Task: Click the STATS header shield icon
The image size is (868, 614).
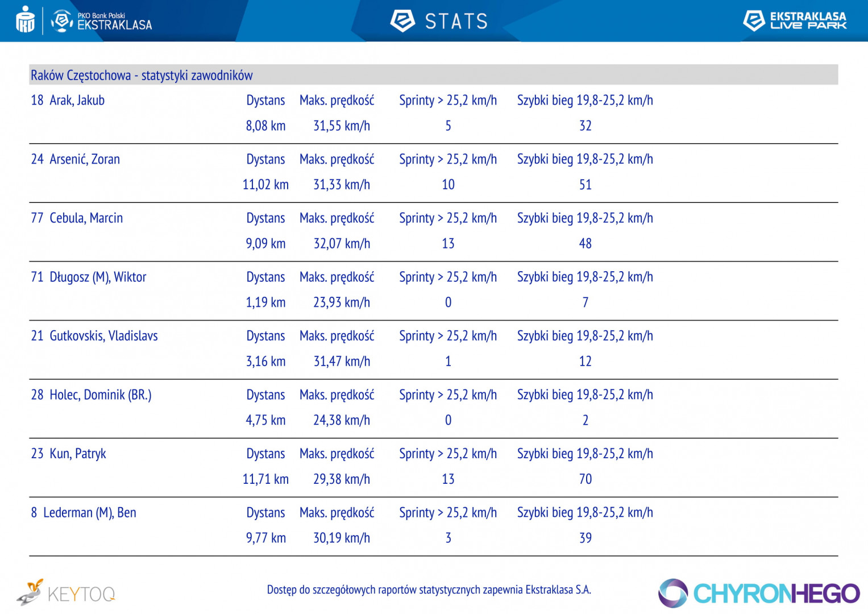Action: click(x=402, y=21)
